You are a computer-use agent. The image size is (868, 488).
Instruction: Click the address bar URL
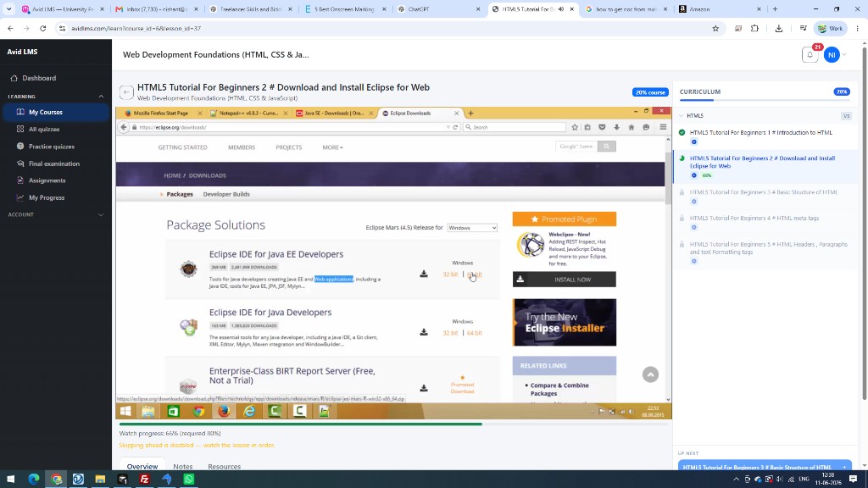[x=136, y=28]
